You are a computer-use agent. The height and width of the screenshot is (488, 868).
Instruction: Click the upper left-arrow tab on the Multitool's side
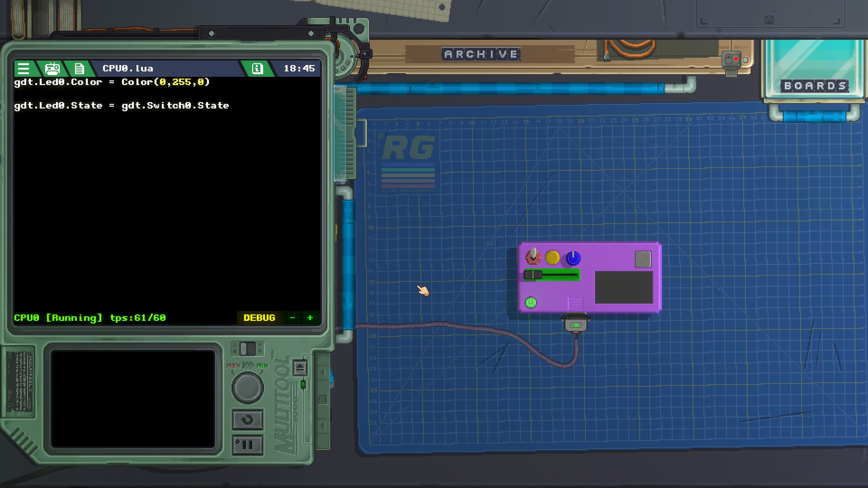323,373
